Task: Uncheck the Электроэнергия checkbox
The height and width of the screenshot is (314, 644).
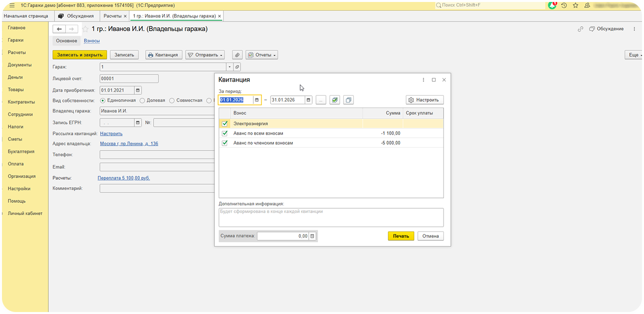Action: 225,124
